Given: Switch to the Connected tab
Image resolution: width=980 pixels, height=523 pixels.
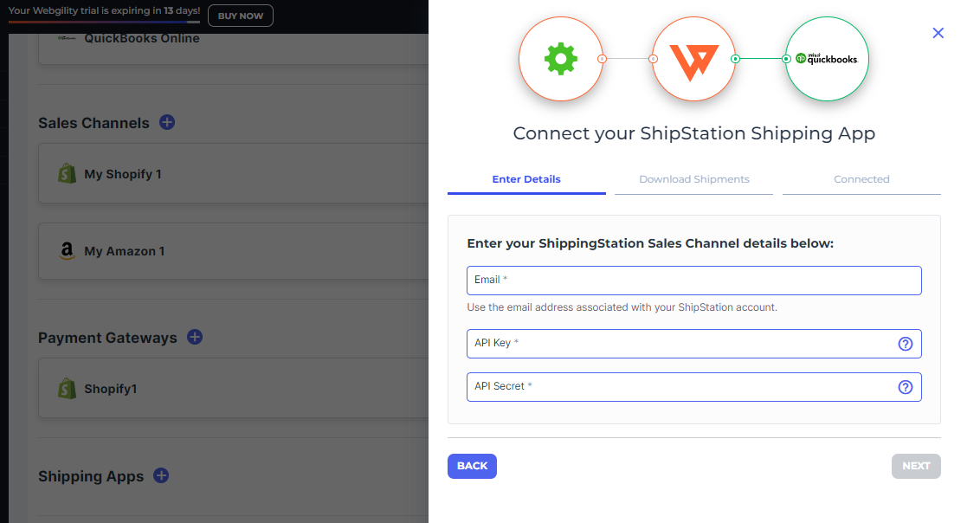Looking at the screenshot, I should pos(861,180).
